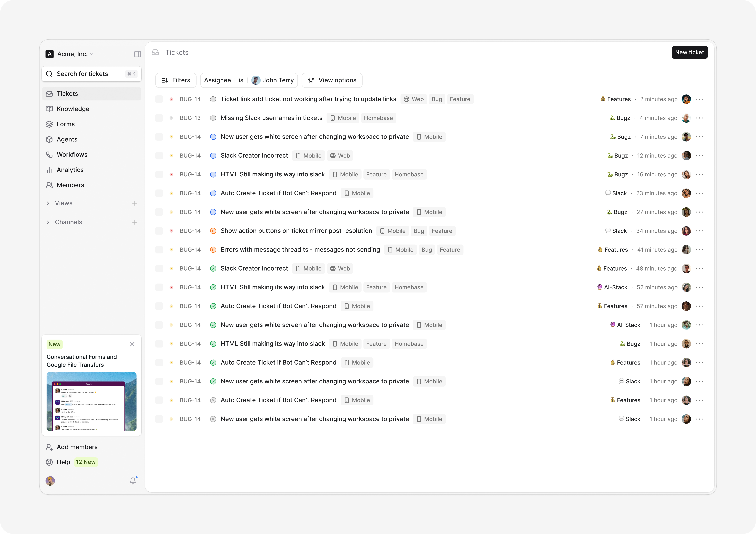Change assignee filter value John Terry
Viewport: 756px width, 534px height.
tap(273, 80)
